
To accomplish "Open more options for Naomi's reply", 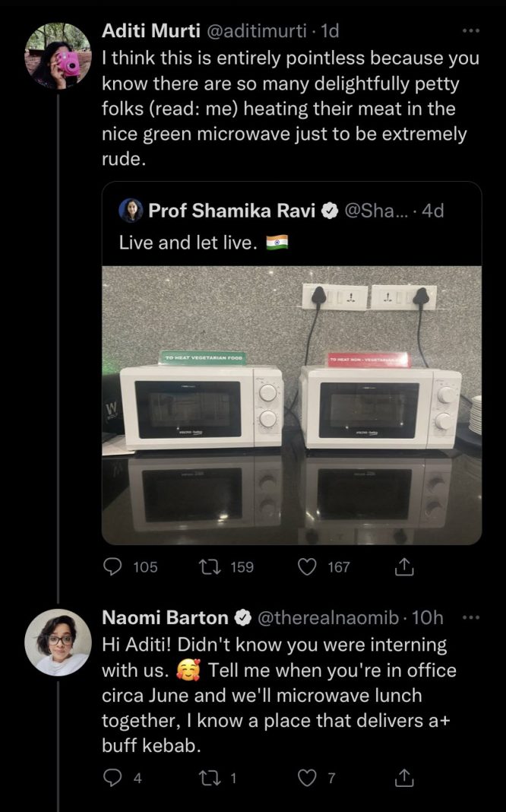I will coord(471,617).
